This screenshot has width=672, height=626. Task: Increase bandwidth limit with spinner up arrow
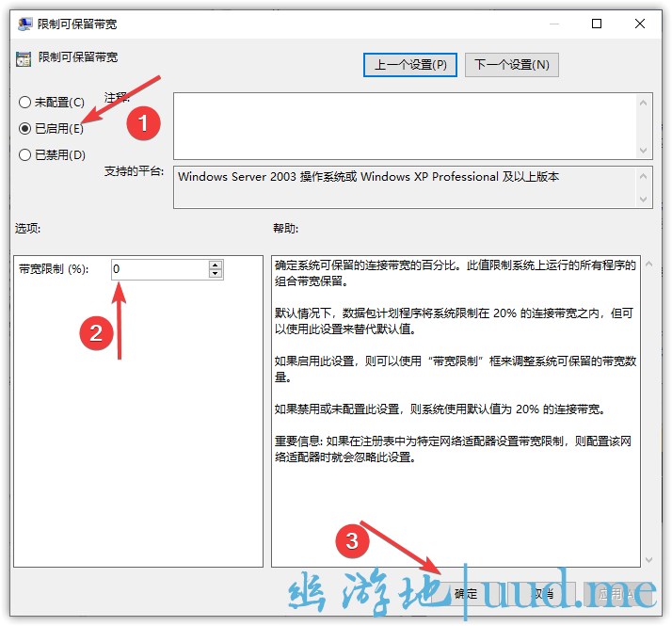tap(216, 265)
